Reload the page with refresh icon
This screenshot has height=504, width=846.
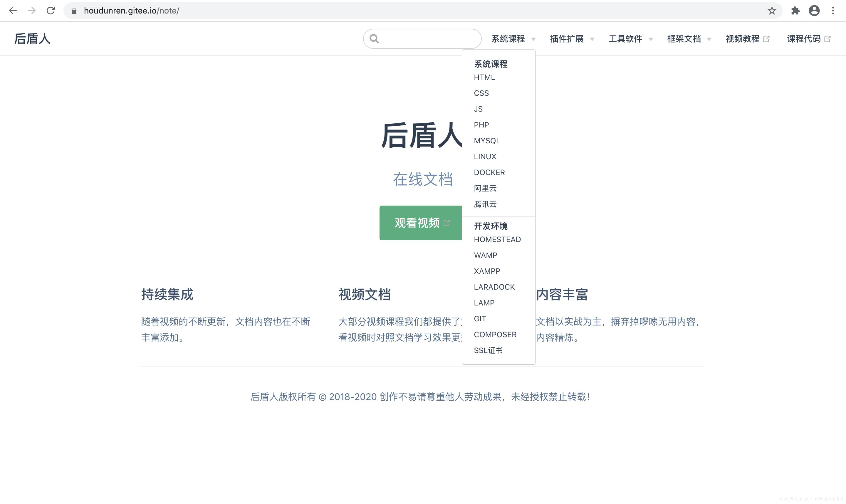click(51, 11)
